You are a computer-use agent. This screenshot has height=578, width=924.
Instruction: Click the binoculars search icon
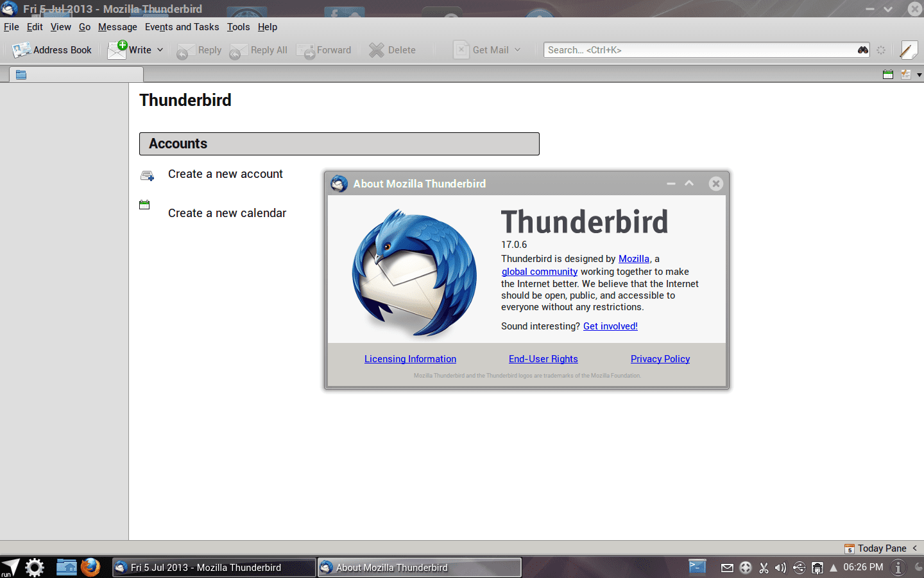862,50
